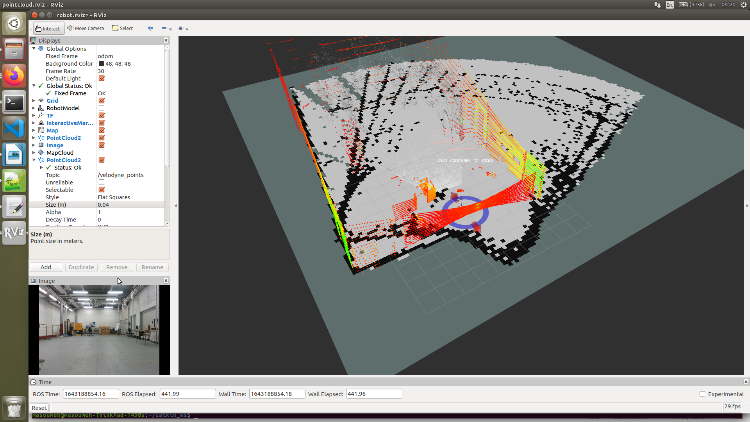The image size is (750, 422).
Task: Open the Trash in the dock
Action: point(14,406)
